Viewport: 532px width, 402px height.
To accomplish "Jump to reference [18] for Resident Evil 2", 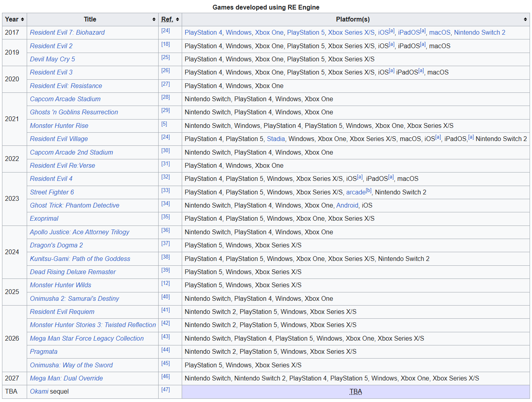I will (165, 44).
